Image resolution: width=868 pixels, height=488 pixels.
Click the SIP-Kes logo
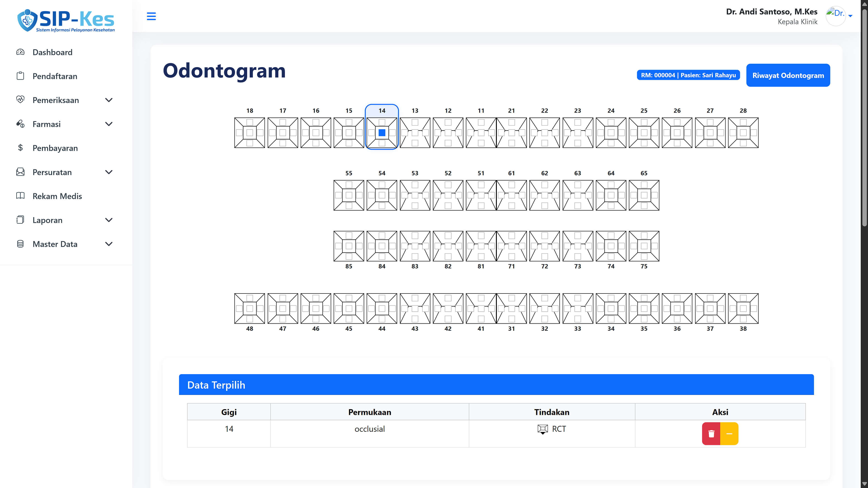(x=66, y=21)
